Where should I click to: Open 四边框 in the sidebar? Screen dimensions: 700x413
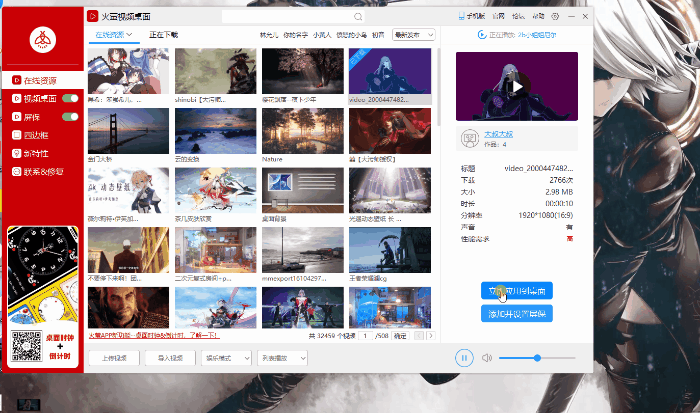coord(36,135)
